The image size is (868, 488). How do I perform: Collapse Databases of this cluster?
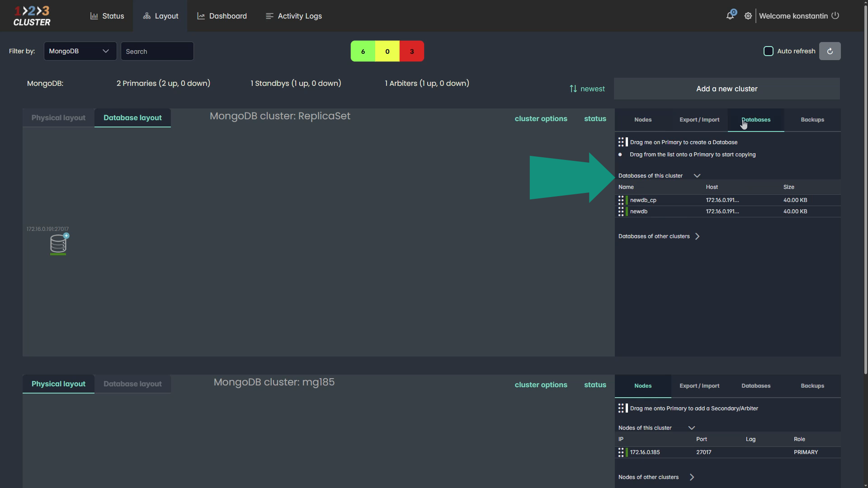click(x=697, y=176)
